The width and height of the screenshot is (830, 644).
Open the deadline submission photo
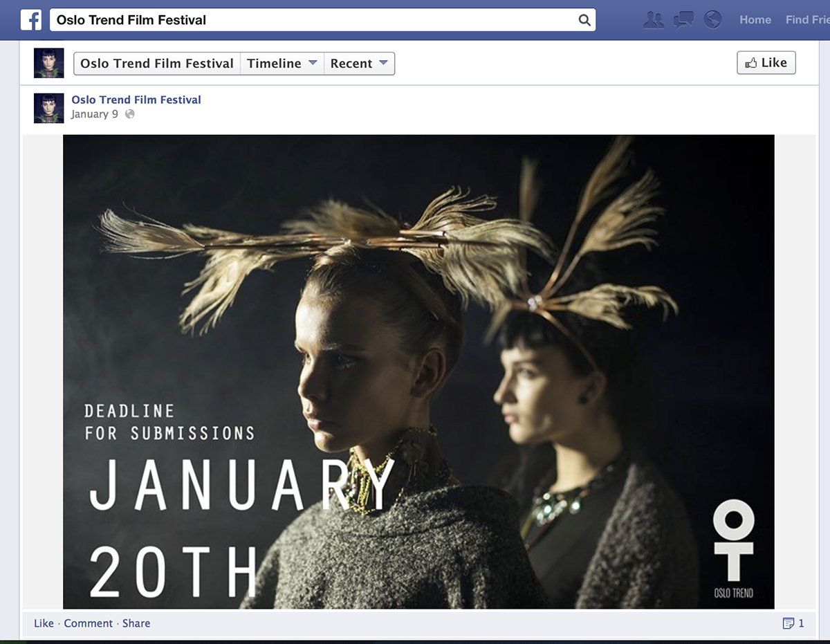pyautogui.click(x=418, y=371)
